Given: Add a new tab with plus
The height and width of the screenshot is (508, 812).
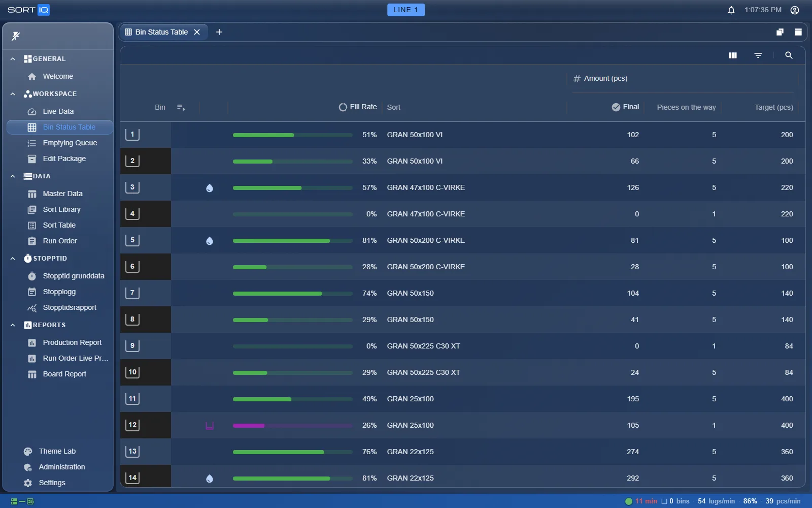Looking at the screenshot, I should [219, 32].
